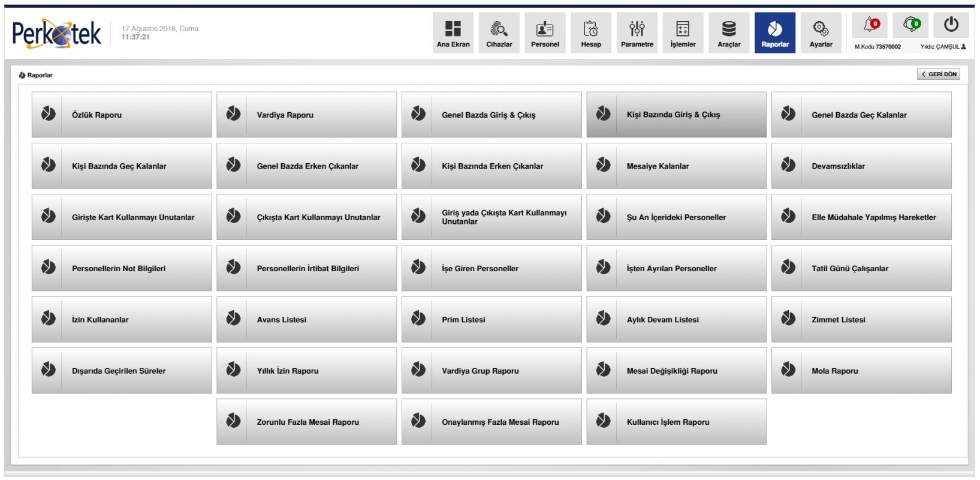Screen dimensions: 980x480
Task: Open the Tatil Günü Çalışanlar report
Action: pos(861,268)
